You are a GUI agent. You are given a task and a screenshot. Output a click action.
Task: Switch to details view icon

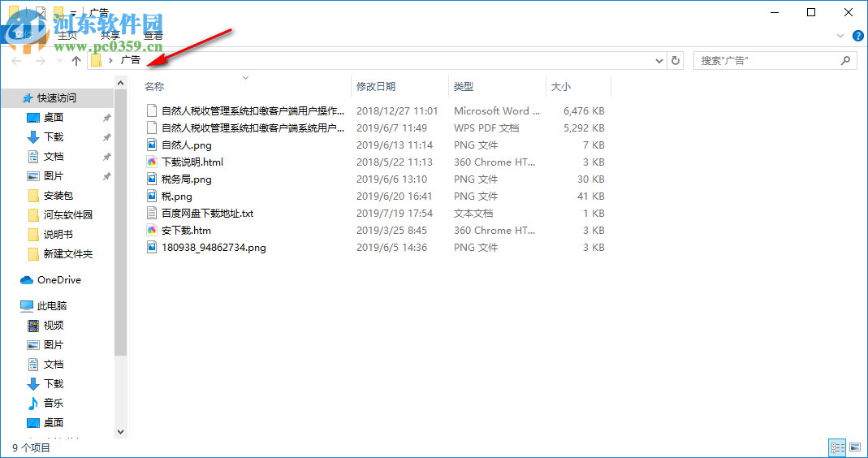[837, 447]
